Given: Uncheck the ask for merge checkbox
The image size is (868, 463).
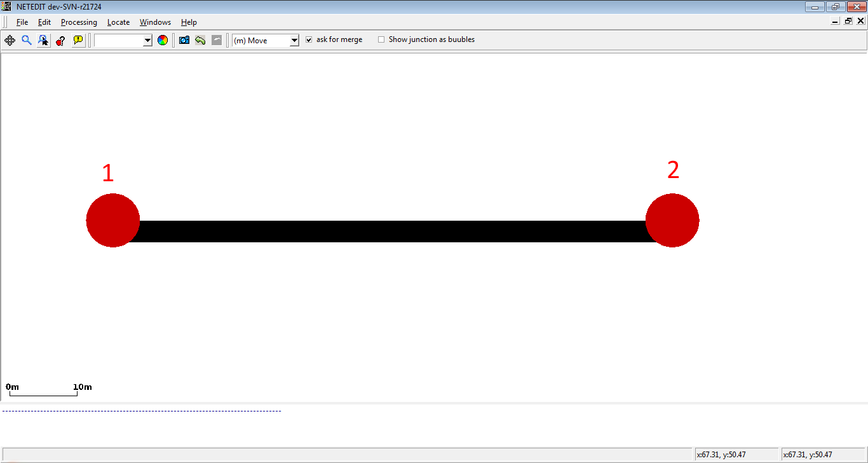Looking at the screenshot, I should point(309,39).
